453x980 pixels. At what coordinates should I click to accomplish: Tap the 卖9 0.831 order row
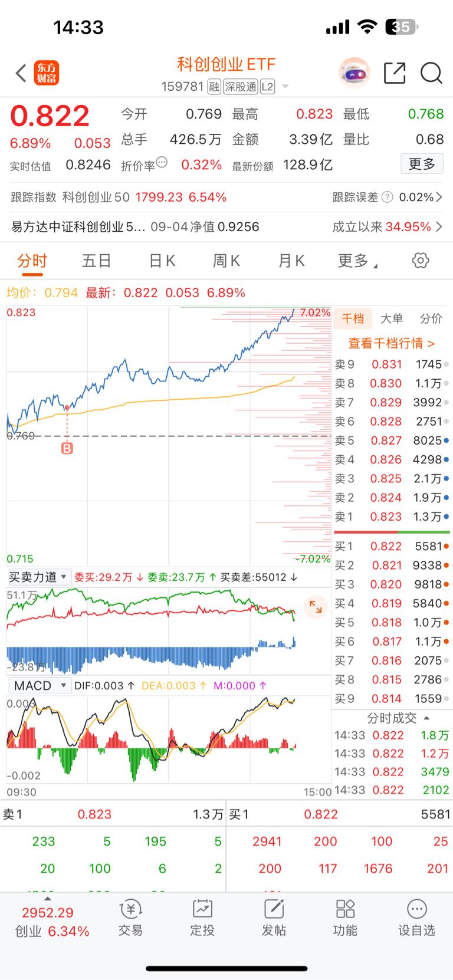tap(392, 364)
